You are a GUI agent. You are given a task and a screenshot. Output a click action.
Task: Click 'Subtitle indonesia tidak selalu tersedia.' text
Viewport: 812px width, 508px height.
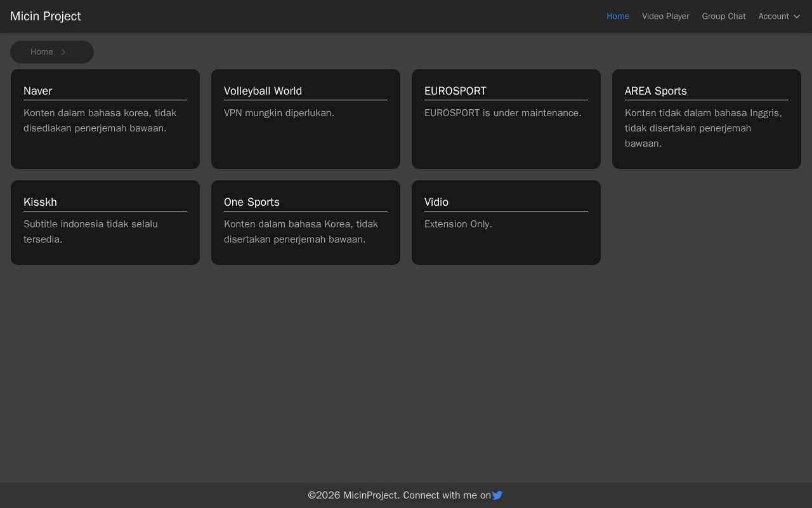[91, 232]
